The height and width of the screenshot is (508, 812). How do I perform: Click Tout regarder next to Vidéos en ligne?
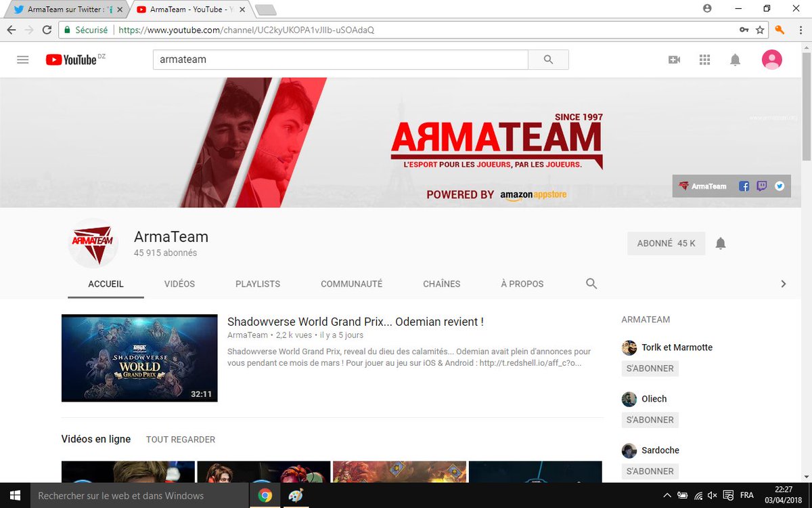point(181,440)
